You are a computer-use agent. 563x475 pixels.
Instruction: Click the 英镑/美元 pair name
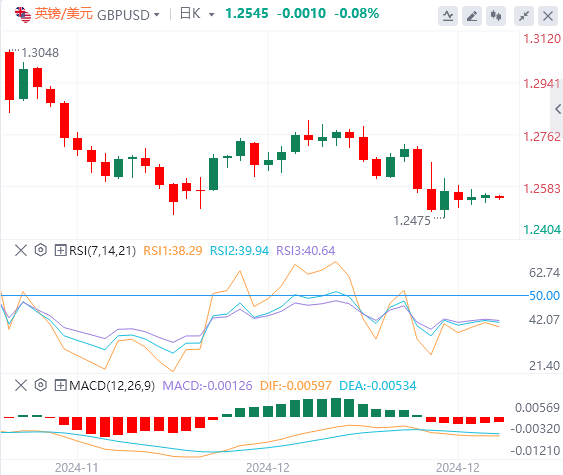click(x=64, y=14)
